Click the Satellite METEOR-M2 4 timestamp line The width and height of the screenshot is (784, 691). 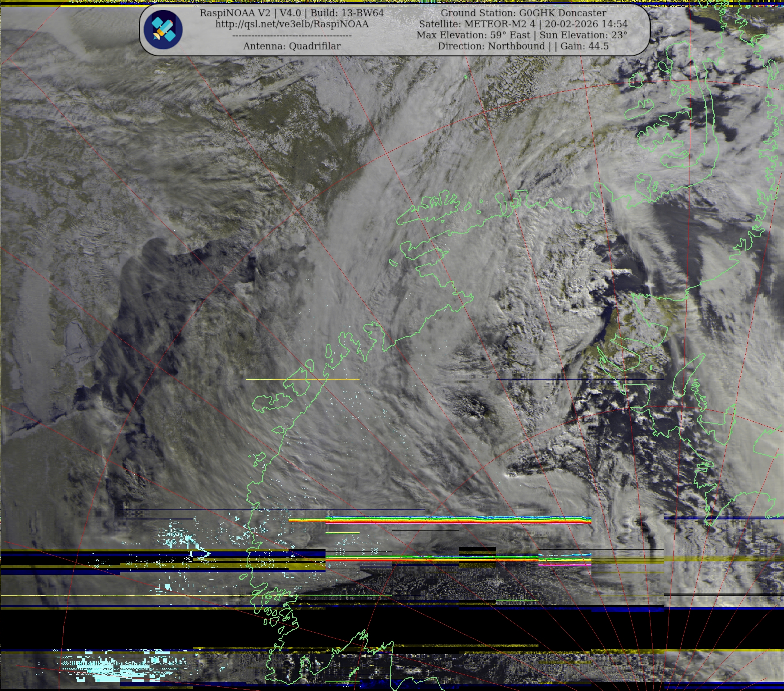(523, 24)
